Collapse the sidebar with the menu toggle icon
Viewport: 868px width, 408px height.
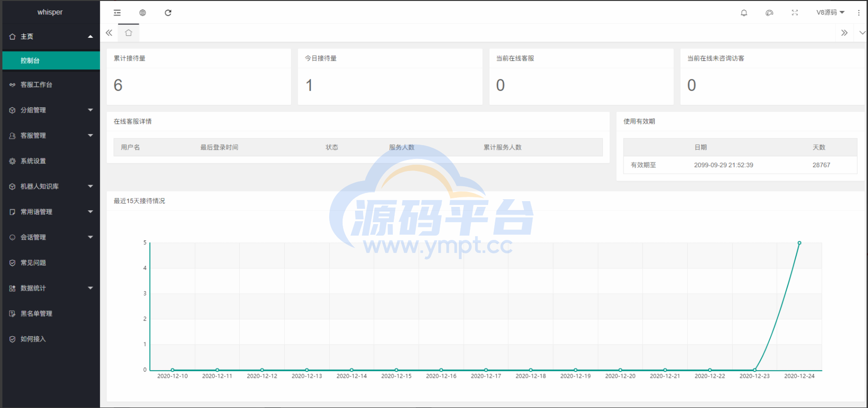117,13
